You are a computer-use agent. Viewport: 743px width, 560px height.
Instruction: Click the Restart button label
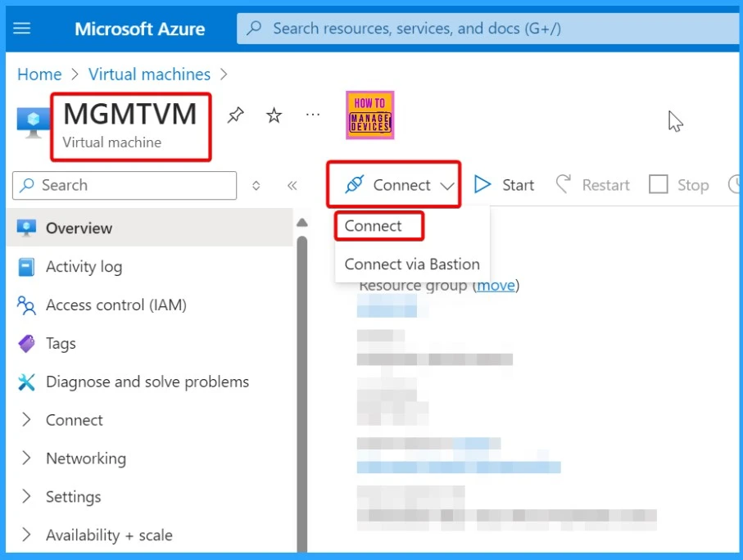pos(606,185)
